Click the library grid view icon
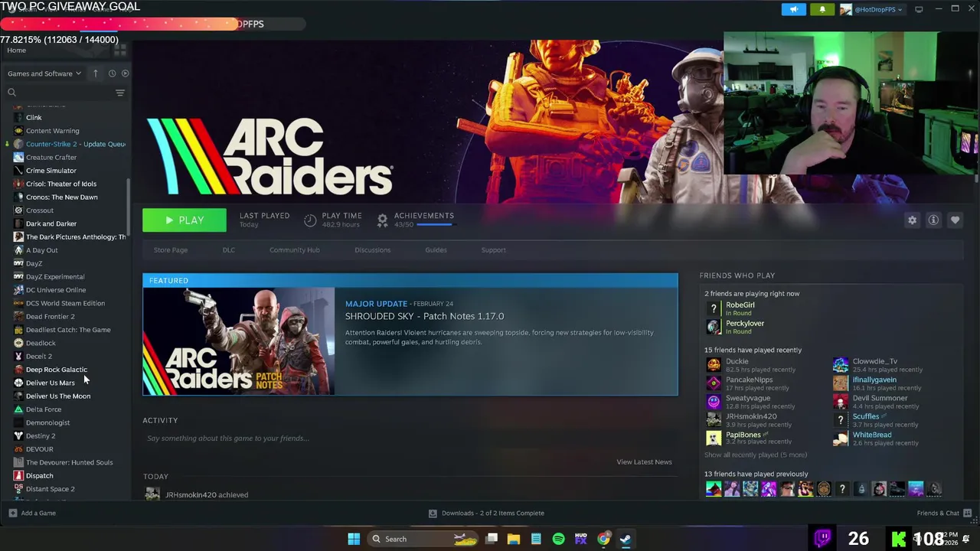Screen dimensions: 980x551 (119, 50)
